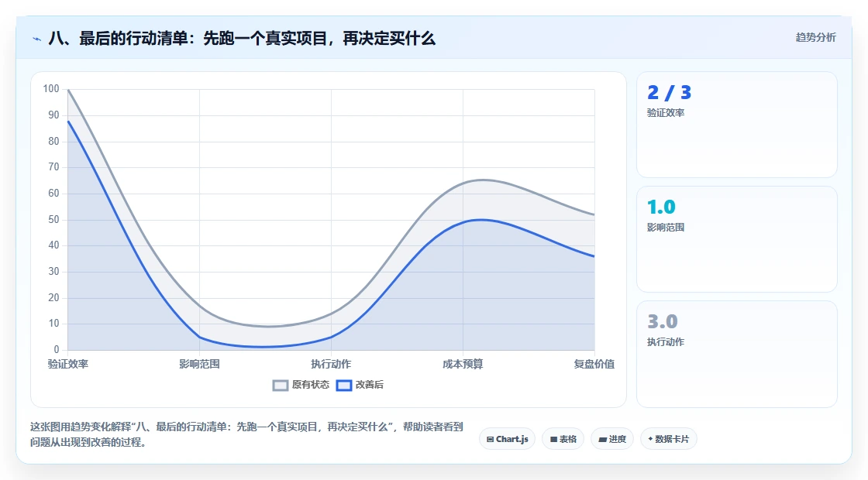Viewport: 868px width, 480px height.
Task: Click the 验证效率 x-axis label
Action: (68, 364)
